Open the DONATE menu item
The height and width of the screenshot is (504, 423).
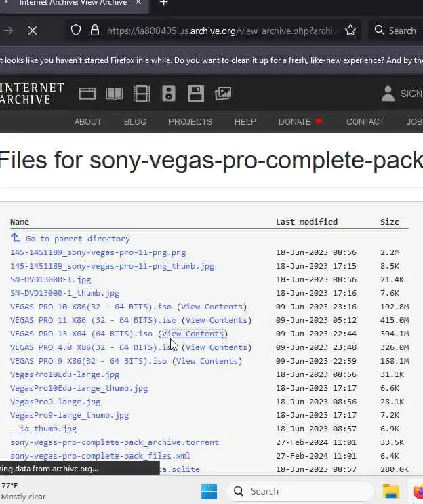(x=300, y=122)
